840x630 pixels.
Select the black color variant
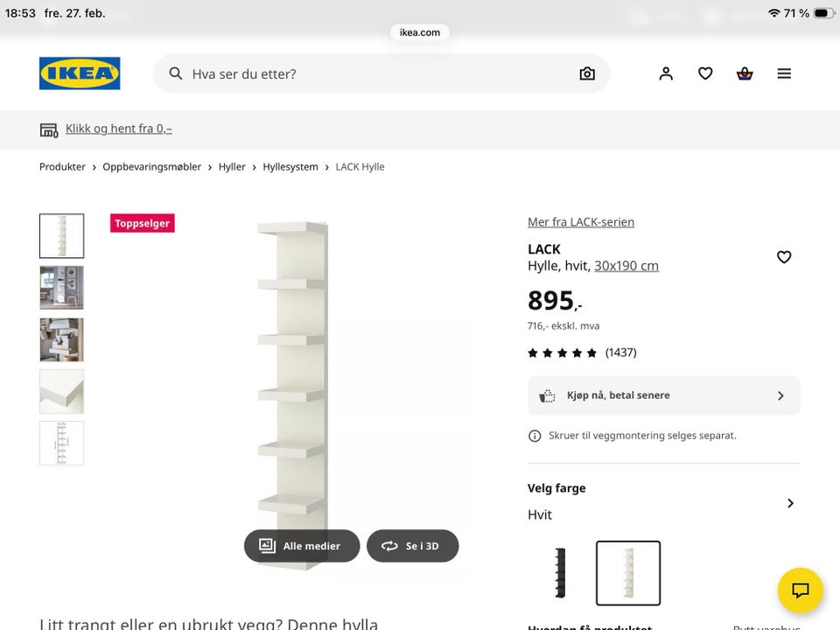(560, 573)
